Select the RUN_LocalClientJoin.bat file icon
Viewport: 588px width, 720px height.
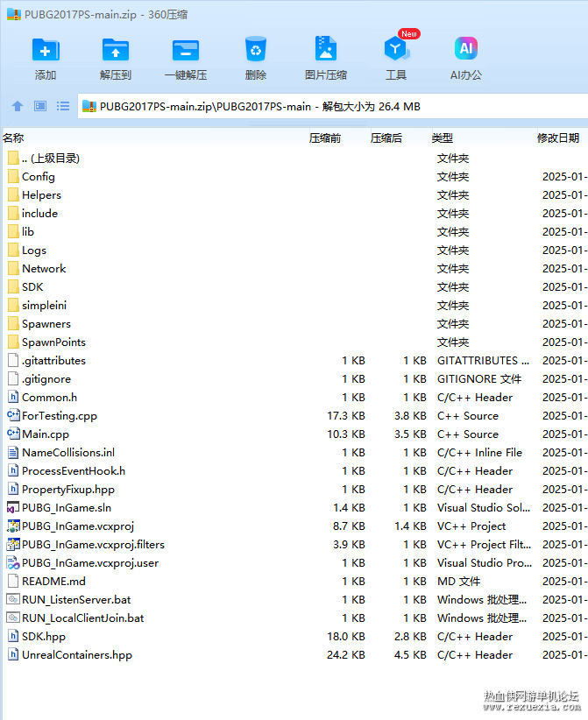point(13,618)
